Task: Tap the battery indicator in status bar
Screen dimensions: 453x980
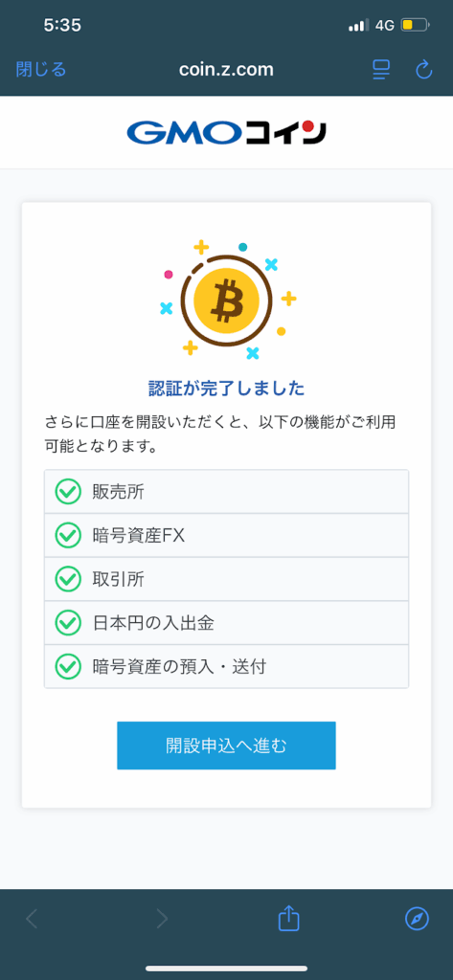Action: [x=416, y=26]
